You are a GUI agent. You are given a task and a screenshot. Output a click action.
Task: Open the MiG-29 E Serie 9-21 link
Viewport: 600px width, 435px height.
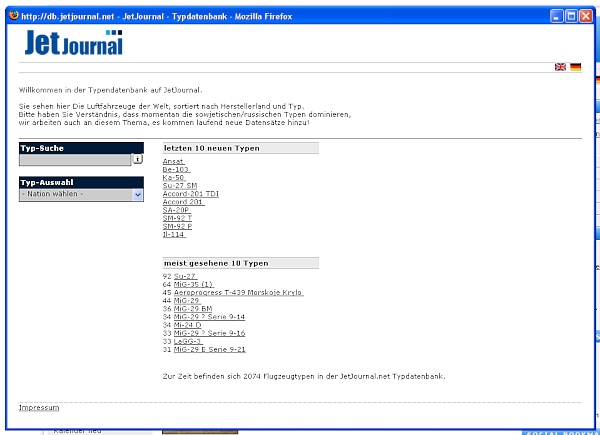(x=210, y=350)
